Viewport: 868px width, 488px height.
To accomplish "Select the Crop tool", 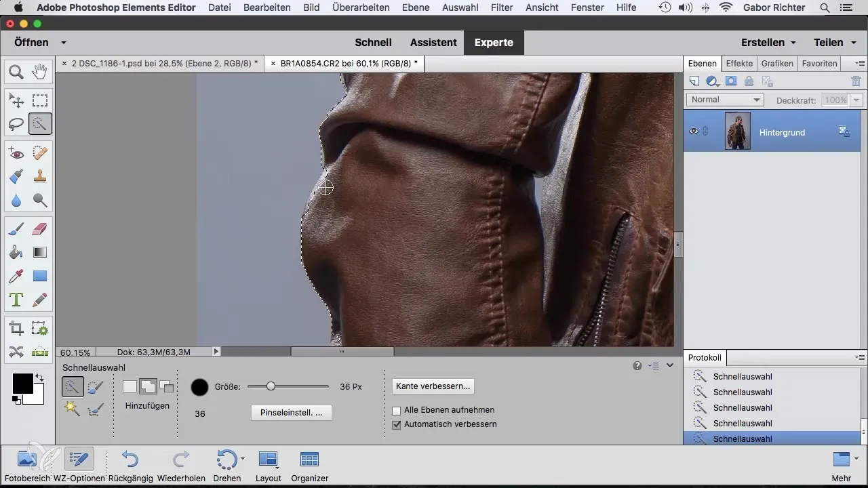I will 16,329.
